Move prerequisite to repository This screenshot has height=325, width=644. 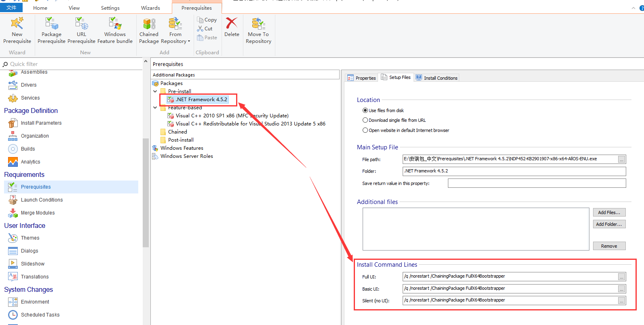[258, 30]
